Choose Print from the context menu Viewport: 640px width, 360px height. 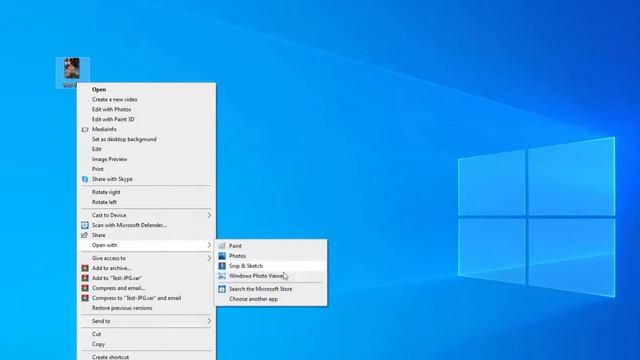point(146,169)
